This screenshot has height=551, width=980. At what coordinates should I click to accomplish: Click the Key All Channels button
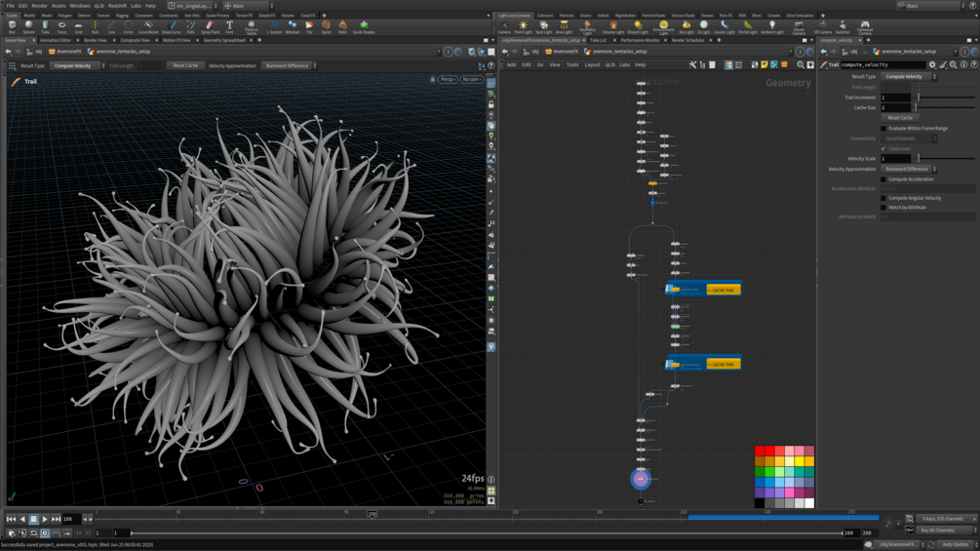[937, 531]
